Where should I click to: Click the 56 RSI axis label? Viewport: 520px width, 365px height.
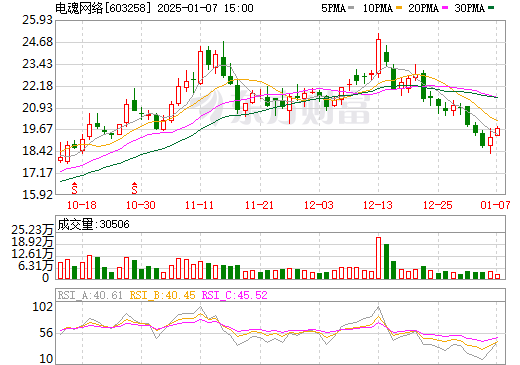tap(46, 333)
